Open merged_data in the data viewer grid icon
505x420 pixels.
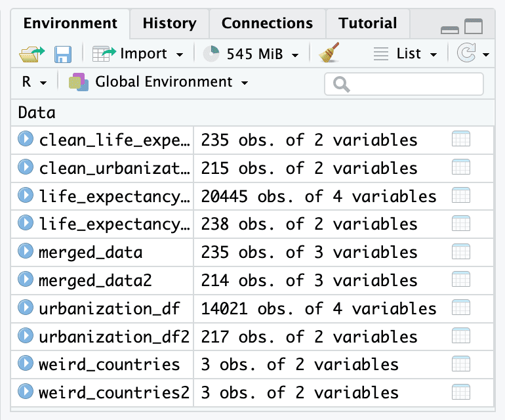click(x=461, y=252)
